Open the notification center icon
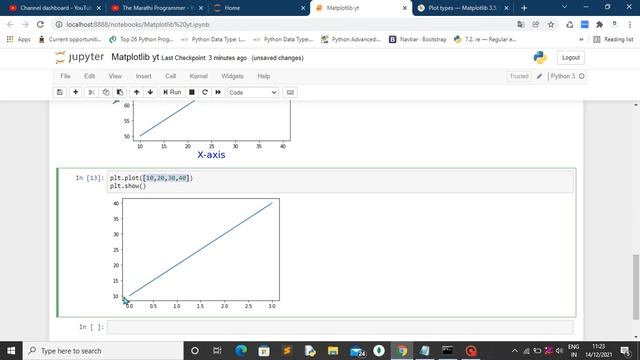The image size is (640, 360). (x=625, y=351)
